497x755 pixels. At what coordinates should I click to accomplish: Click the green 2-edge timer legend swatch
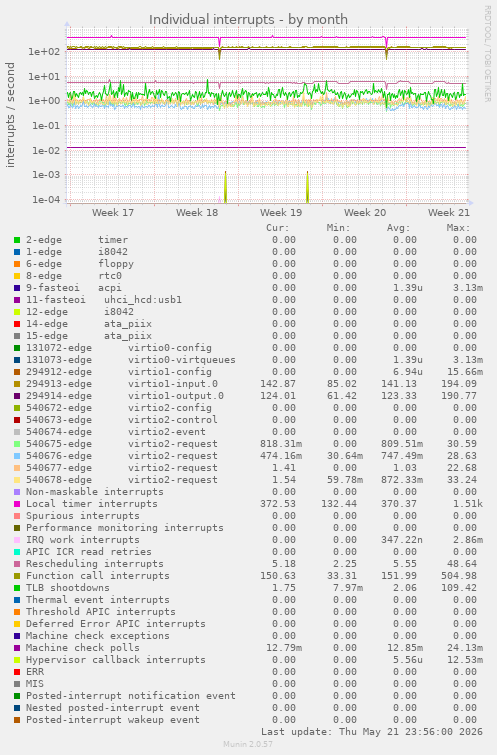pyautogui.click(x=17, y=240)
